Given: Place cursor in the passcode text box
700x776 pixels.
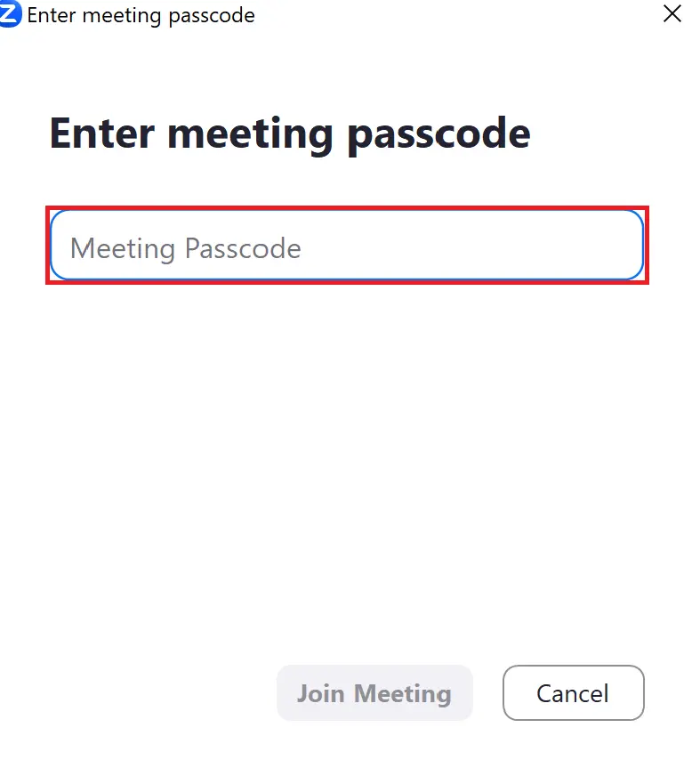Looking at the screenshot, I should 347,246.
